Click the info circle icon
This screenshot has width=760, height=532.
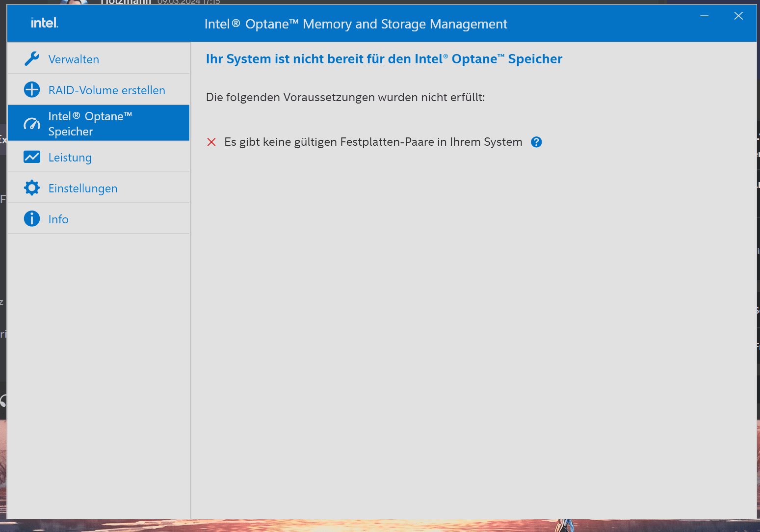(x=32, y=219)
